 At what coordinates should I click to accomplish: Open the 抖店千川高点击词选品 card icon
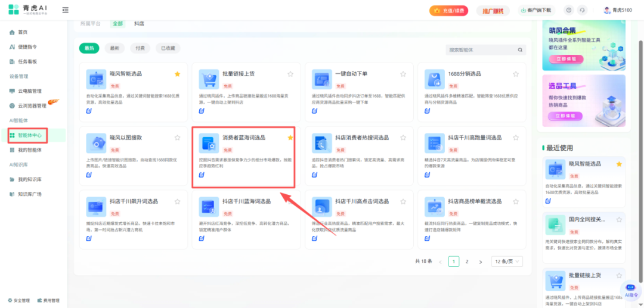[321, 207]
